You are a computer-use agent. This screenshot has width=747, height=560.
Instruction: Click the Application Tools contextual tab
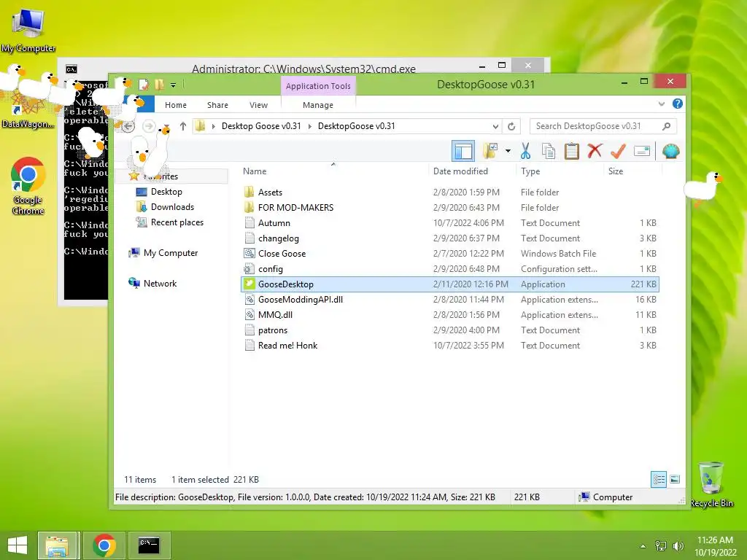coord(318,86)
